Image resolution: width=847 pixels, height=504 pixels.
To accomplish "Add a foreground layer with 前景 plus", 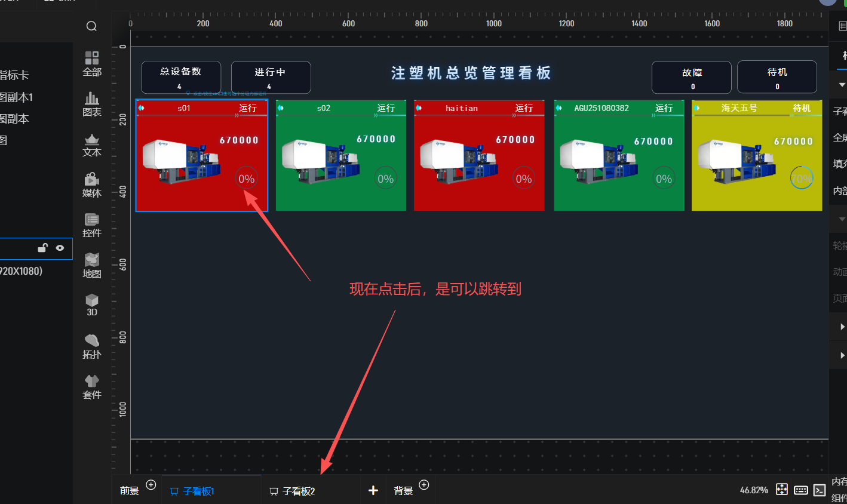I will pyautogui.click(x=151, y=485).
